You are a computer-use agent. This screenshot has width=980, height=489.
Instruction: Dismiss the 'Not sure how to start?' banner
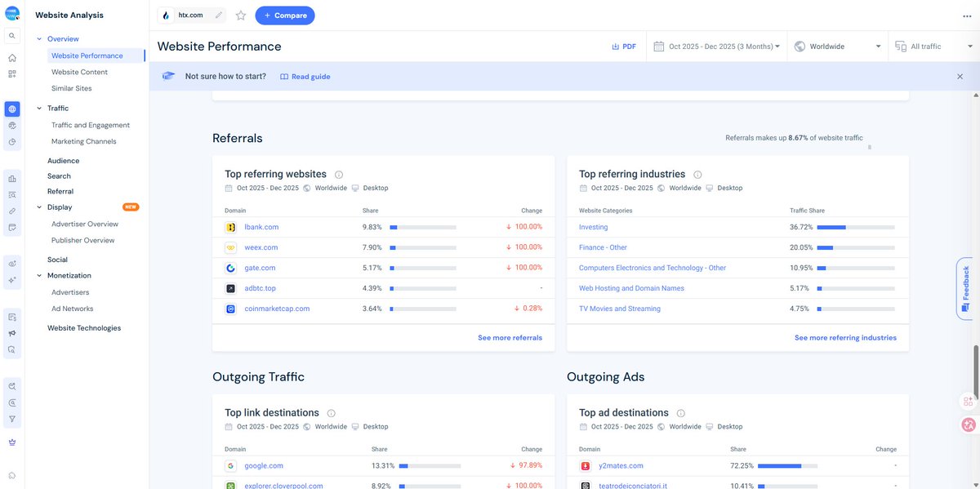pos(960,76)
